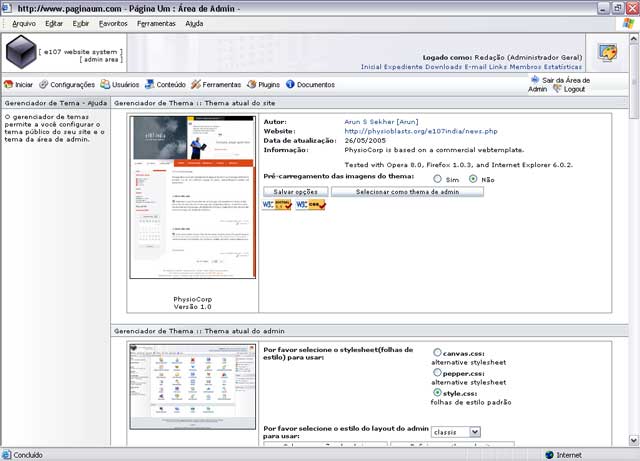Select the Não radio button
The height and width of the screenshot is (461, 640).
(473, 179)
